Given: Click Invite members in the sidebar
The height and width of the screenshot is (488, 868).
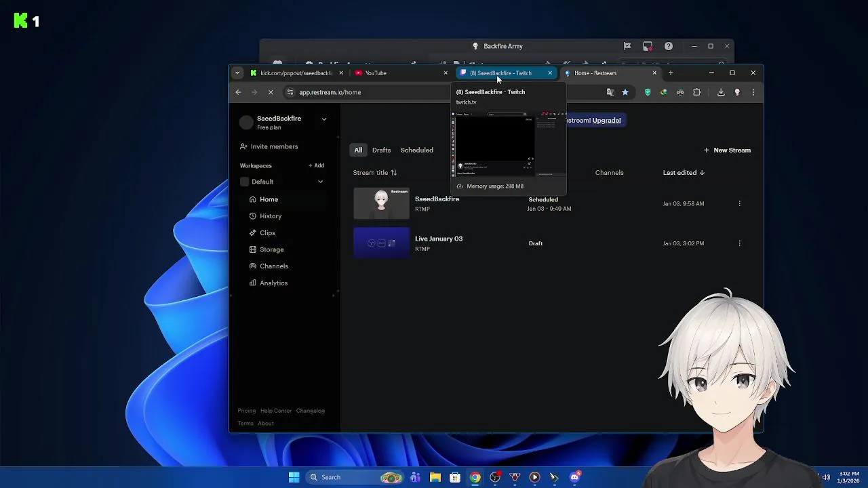Looking at the screenshot, I should click(269, 146).
